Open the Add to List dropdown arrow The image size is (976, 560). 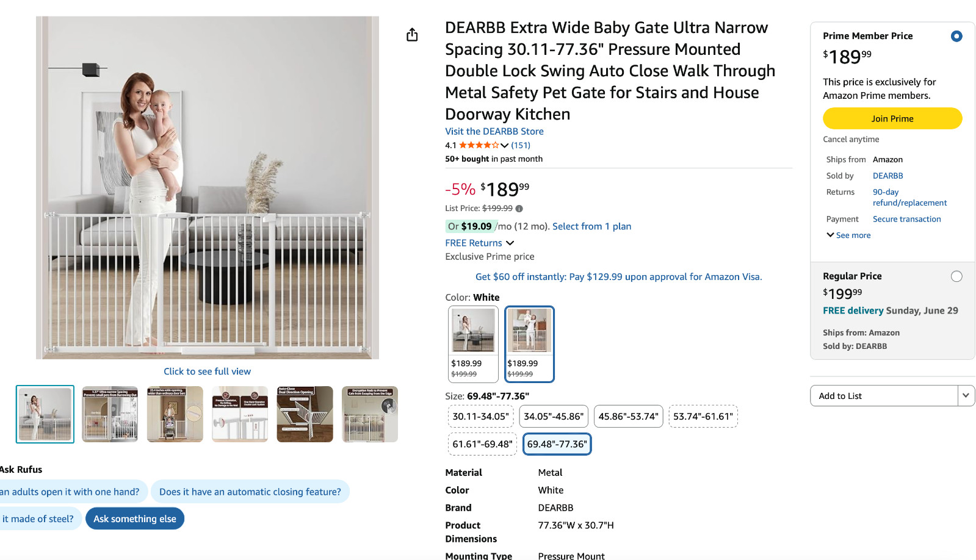966,395
